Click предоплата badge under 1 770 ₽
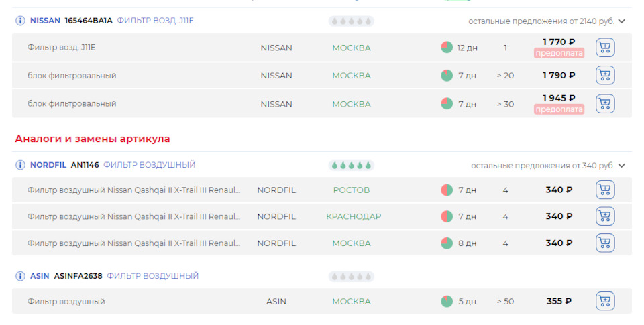This screenshot has height=325, width=644. point(559,53)
